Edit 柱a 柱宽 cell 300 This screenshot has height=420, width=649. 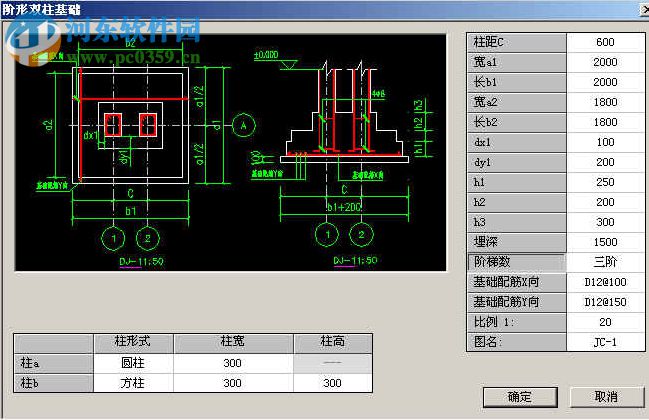click(x=233, y=363)
